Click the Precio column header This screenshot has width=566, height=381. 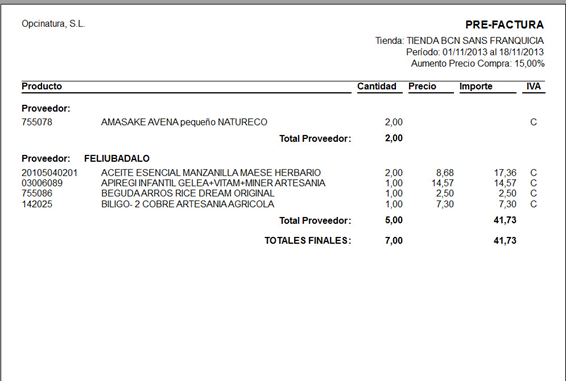(422, 86)
